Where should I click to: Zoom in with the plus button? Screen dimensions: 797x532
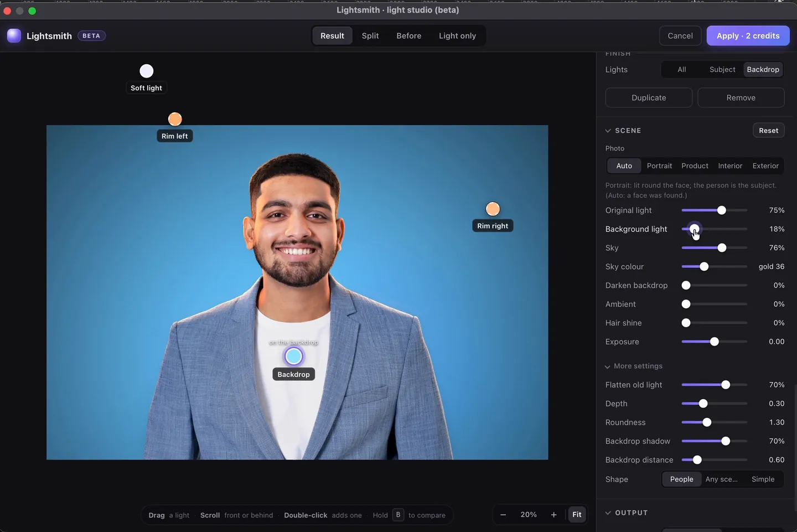tap(553, 515)
